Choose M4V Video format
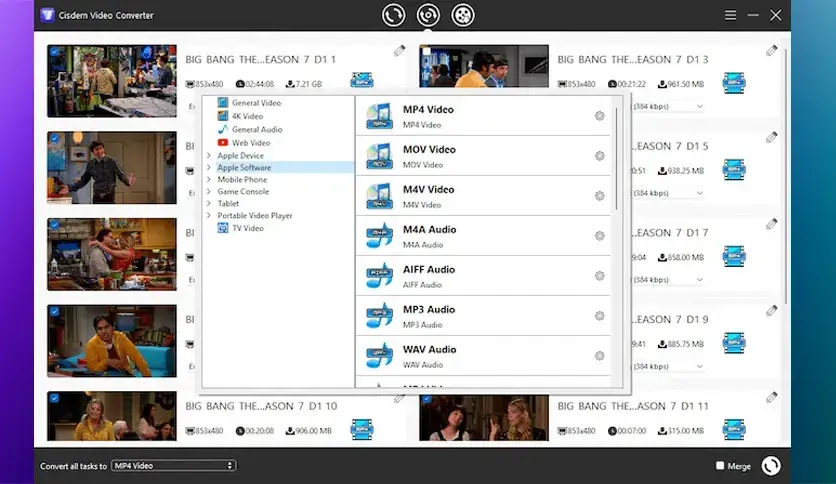Screen dimensions: 836x484 tap(428, 190)
